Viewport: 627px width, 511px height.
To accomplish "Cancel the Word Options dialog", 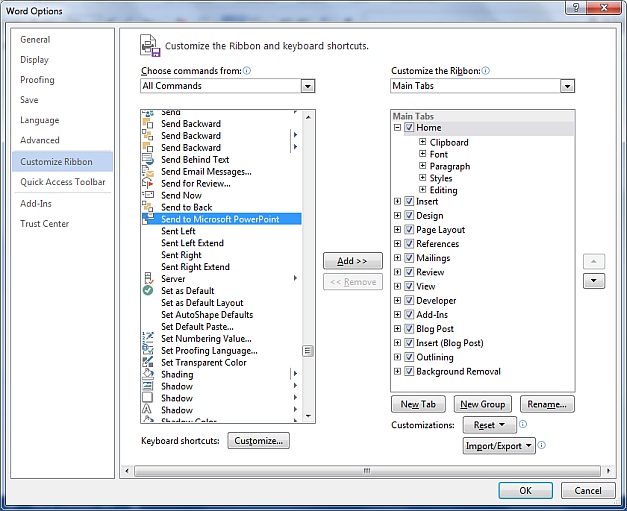I will click(588, 491).
